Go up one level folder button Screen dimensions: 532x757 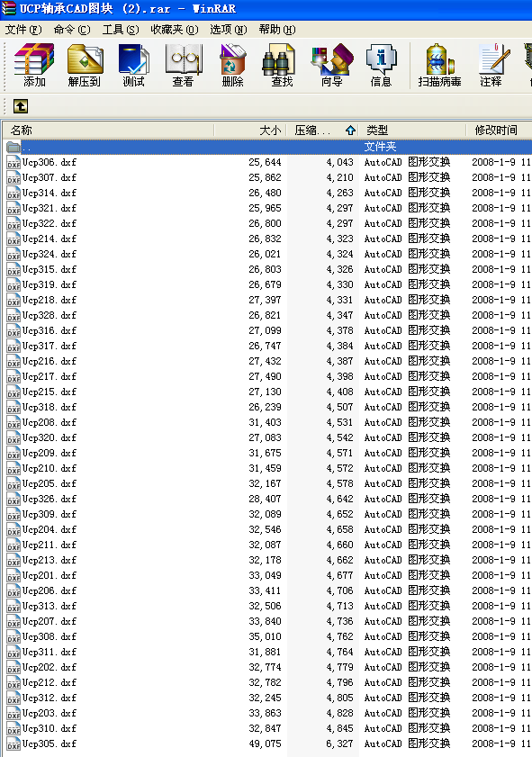(21, 106)
